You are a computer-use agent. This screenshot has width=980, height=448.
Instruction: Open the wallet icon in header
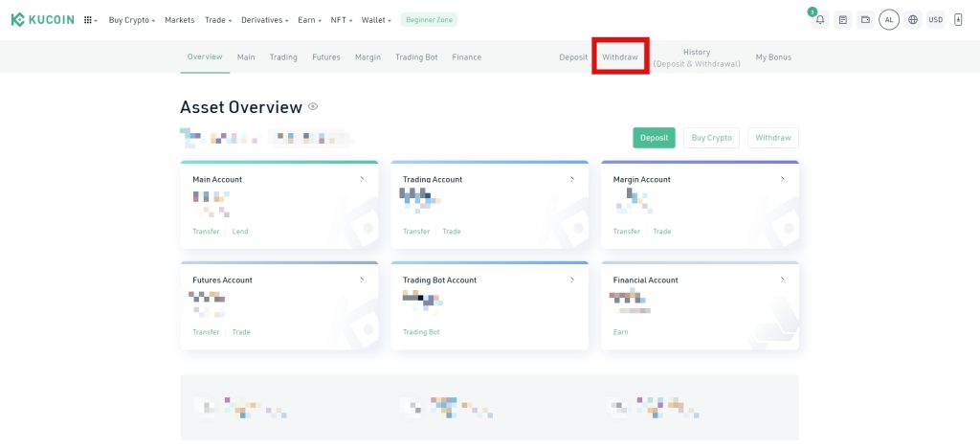pyautogui.click(x=865, y=20)
